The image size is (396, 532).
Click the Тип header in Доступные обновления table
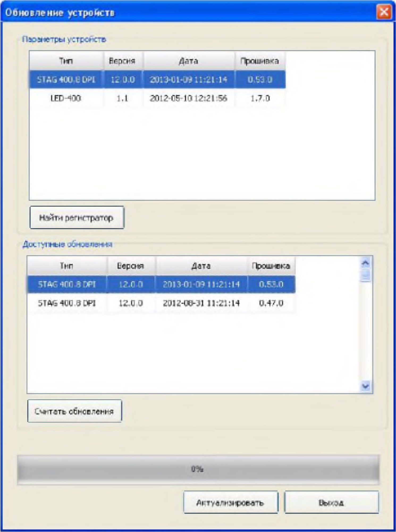pyautogui.click(x=67, y=266)
